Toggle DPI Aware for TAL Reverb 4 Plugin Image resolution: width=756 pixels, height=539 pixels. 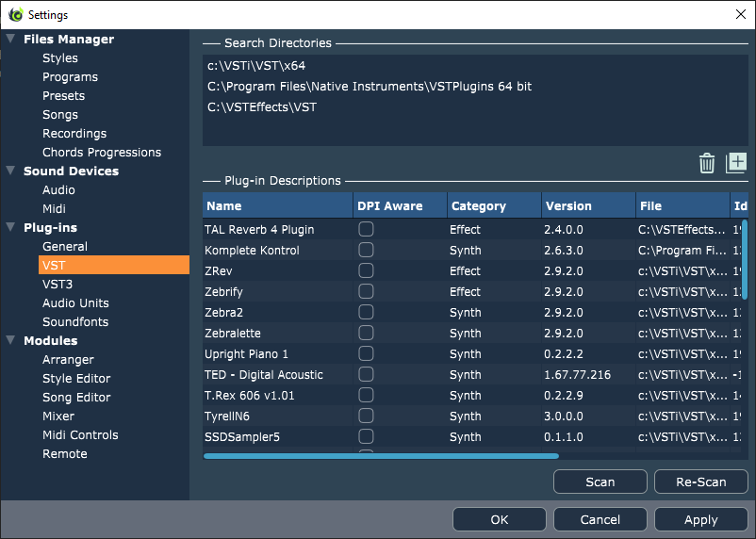[x=366, y=229]
